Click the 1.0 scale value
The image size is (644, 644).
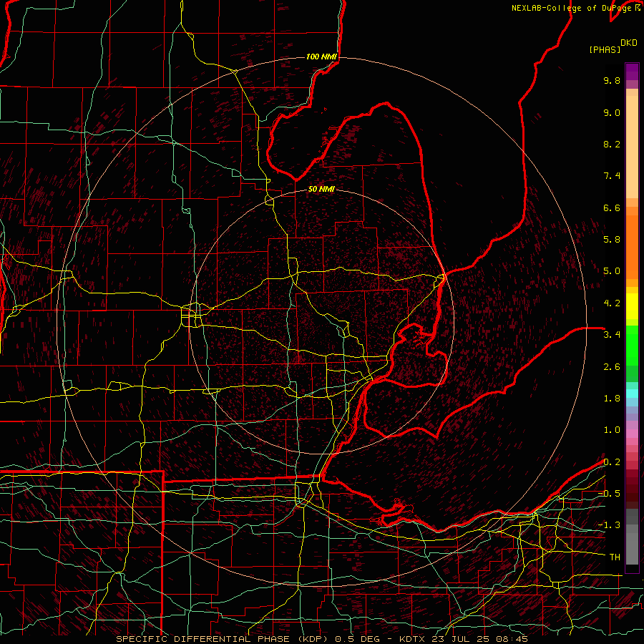pos(612,430)
